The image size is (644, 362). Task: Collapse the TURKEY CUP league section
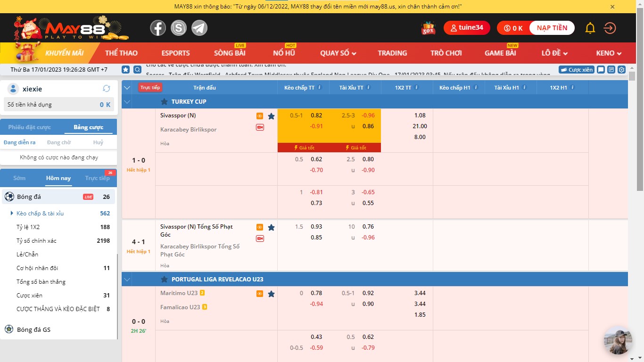click(127, 102)
